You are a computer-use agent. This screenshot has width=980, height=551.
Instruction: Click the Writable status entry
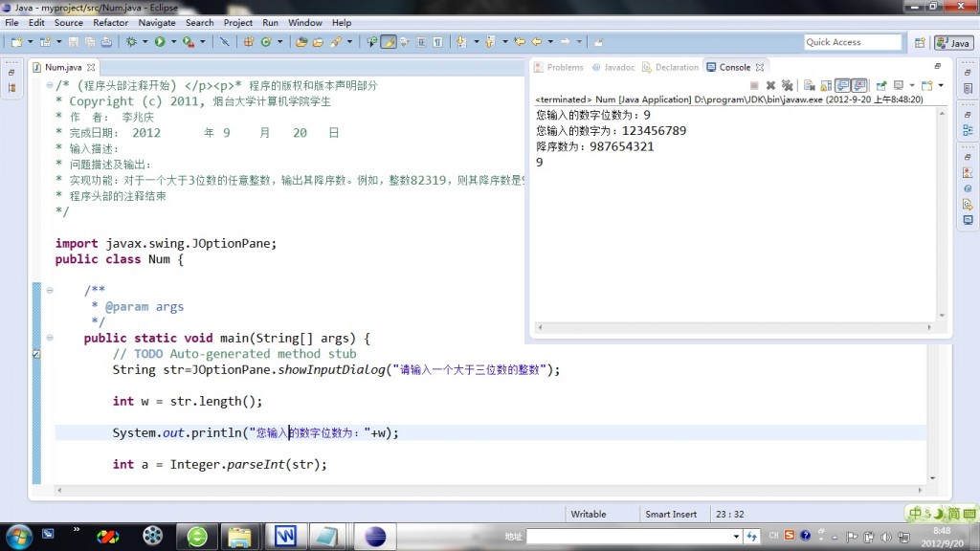click(x=589, y=514)
